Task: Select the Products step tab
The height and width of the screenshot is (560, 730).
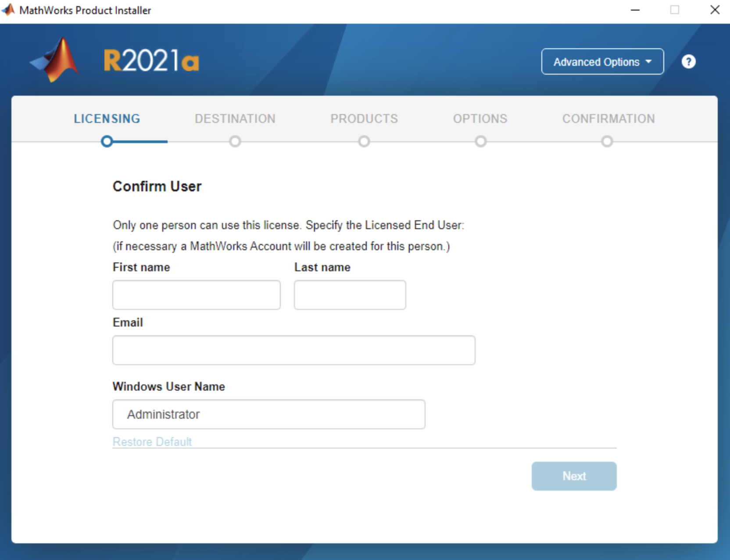Action: pos(364,118)
